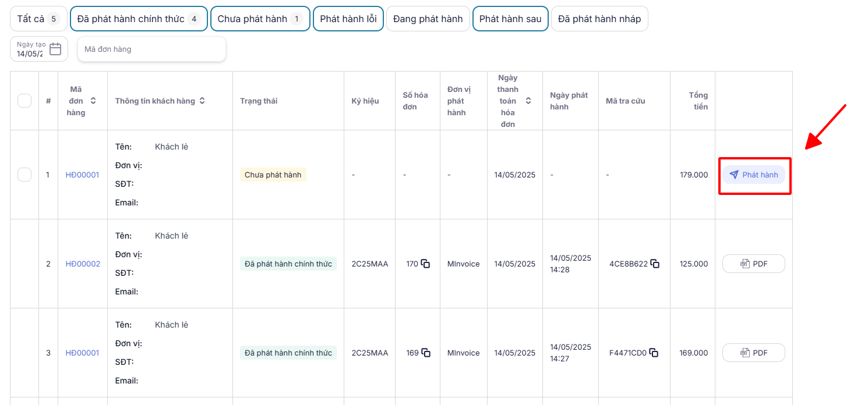868x405 pixels.
Task: Click the Mã đơn hàng search field
Action: tap(151, 49)
